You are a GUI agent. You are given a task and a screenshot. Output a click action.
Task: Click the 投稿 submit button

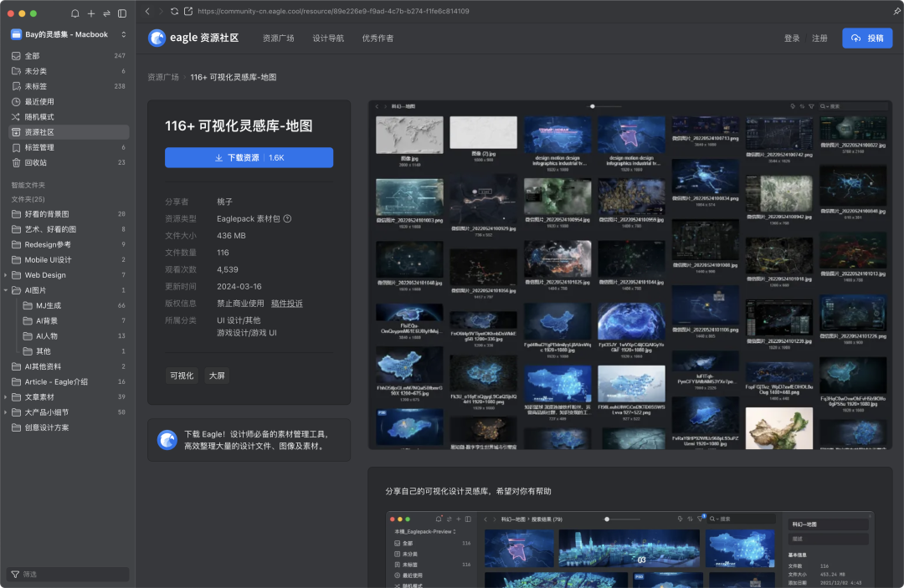pyautogui.click(x=867, y=38)
